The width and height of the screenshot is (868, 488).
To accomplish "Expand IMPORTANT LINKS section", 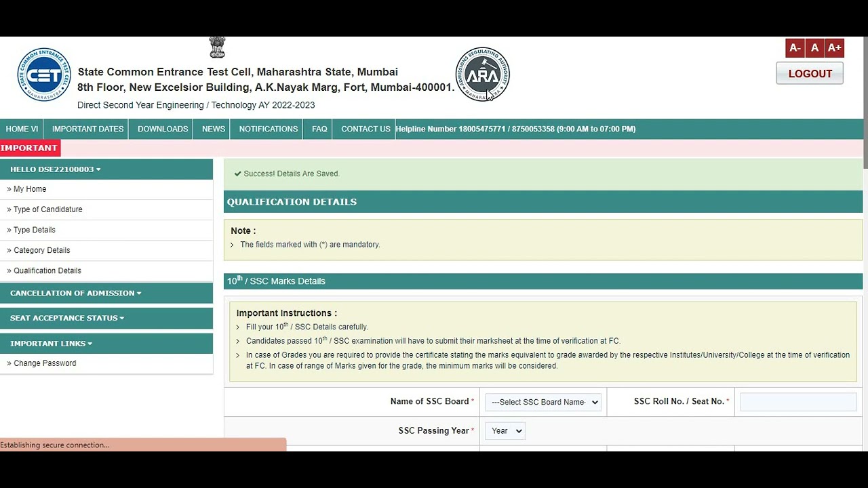I will (106, 344).
